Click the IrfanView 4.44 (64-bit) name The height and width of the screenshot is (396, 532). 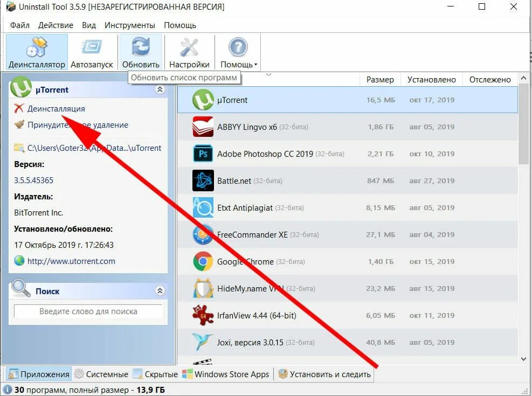[257, 316]
